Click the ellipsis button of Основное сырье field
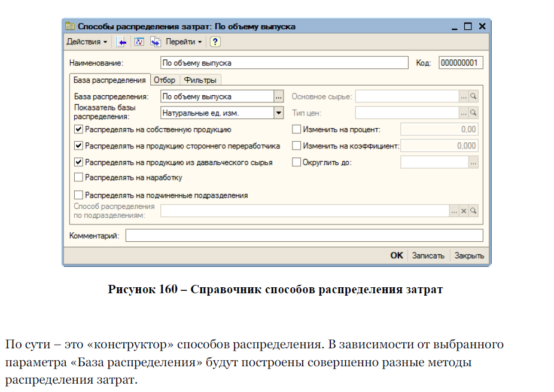Screen dimensions: 554x392 [x=464, y=96]
